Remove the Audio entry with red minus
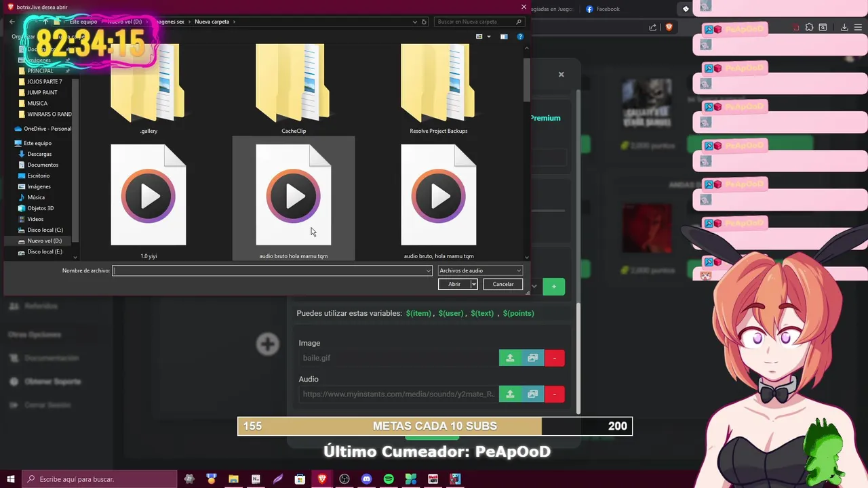The image size is (868, 488). (x=555, y=394)
